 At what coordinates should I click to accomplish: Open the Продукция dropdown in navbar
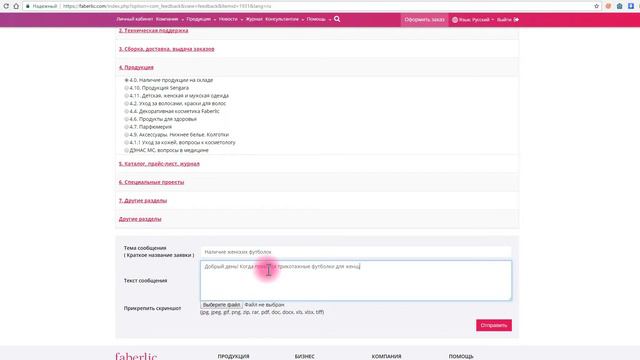coord(201,19)
